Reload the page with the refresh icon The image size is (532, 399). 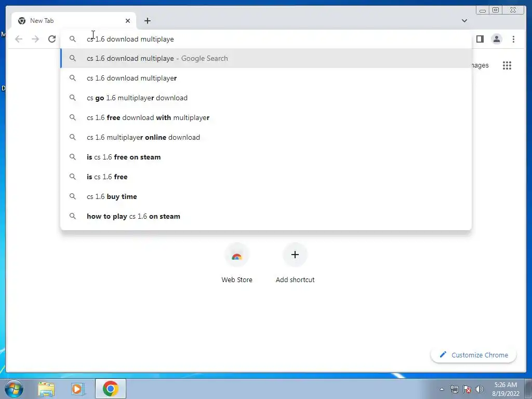(52, 39)
